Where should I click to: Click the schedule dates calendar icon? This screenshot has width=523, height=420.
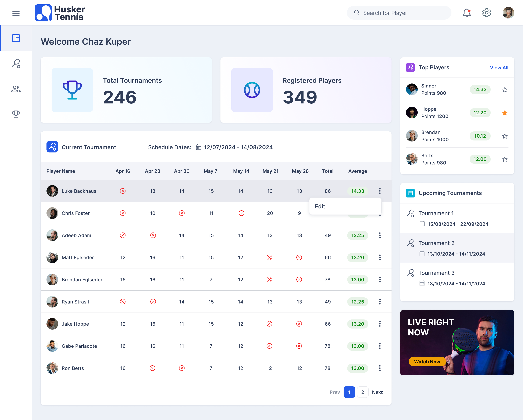pyautogui.click(x=198, y=147)
